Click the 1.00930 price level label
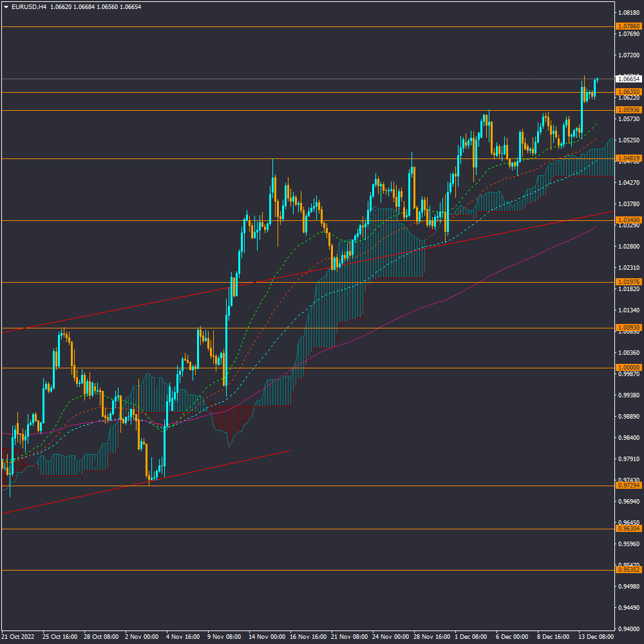 [629, 328]
